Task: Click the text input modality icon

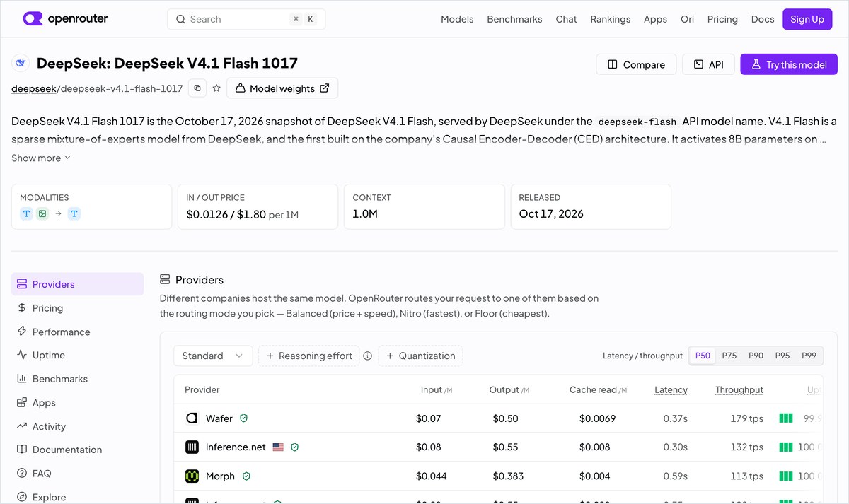Action: click(x=27, y=213)
